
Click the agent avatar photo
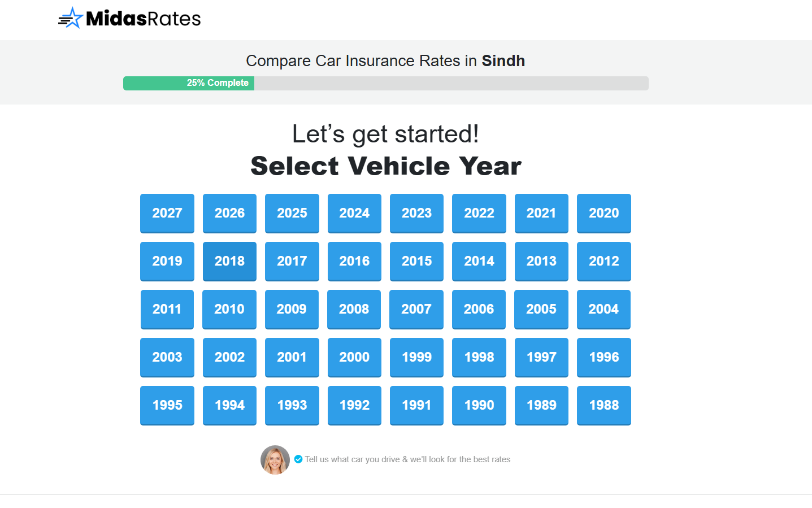coord(275,460)
